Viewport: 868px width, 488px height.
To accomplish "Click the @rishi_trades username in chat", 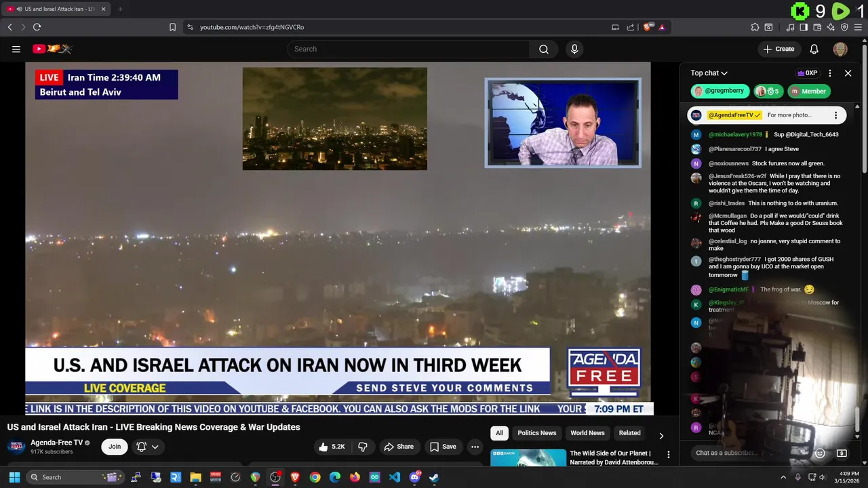I will (726, 203).
